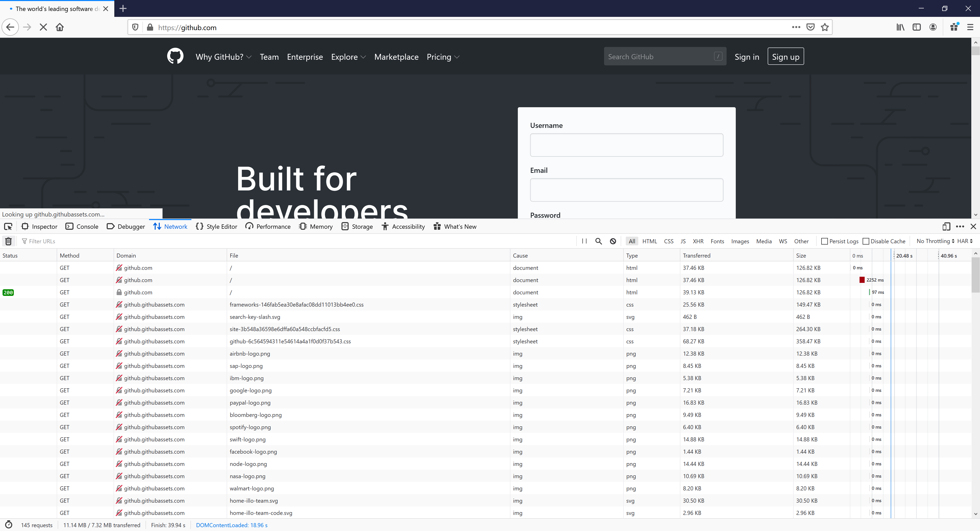Filter requests by Images
Viewport: 980px width, 531px height.
(740, 241)
